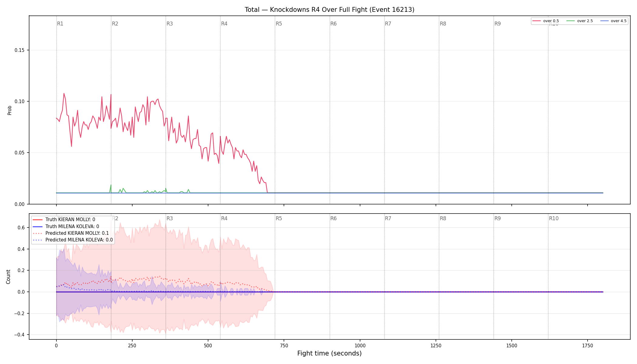This screenshot has height=364, width=637.
Task: Click the 1000 tick label on x-axis
Action: coord(360,345)
